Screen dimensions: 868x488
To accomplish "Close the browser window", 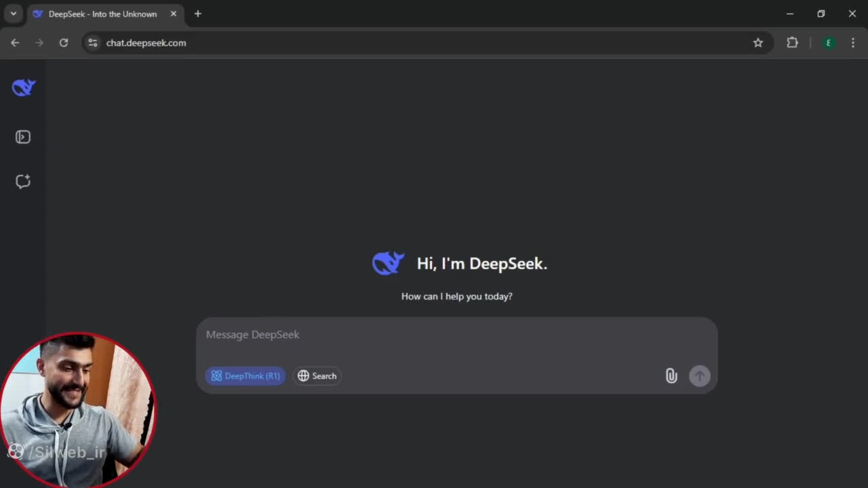I will coord(852,14).
